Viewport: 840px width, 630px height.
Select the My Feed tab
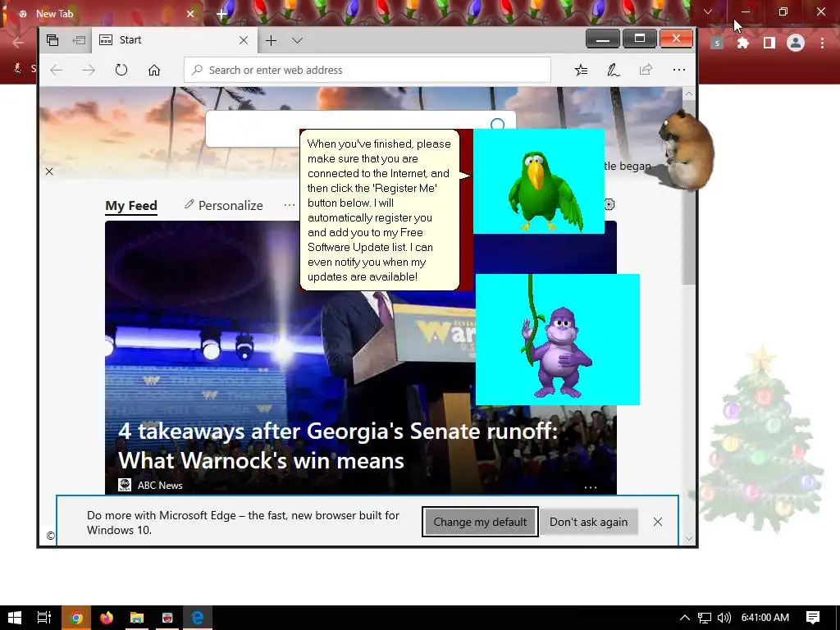pyautogui.click(x=131, y=206)
